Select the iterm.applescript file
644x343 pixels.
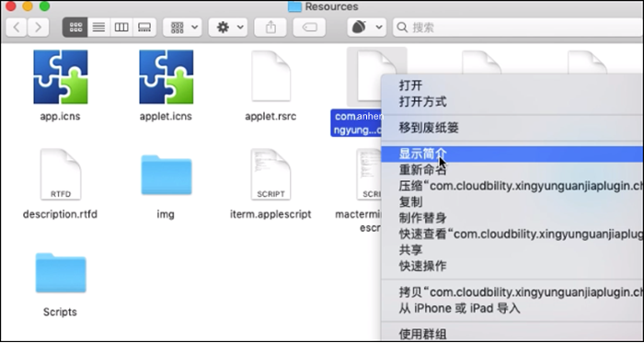pyautogui.click(x=270, y=184)
